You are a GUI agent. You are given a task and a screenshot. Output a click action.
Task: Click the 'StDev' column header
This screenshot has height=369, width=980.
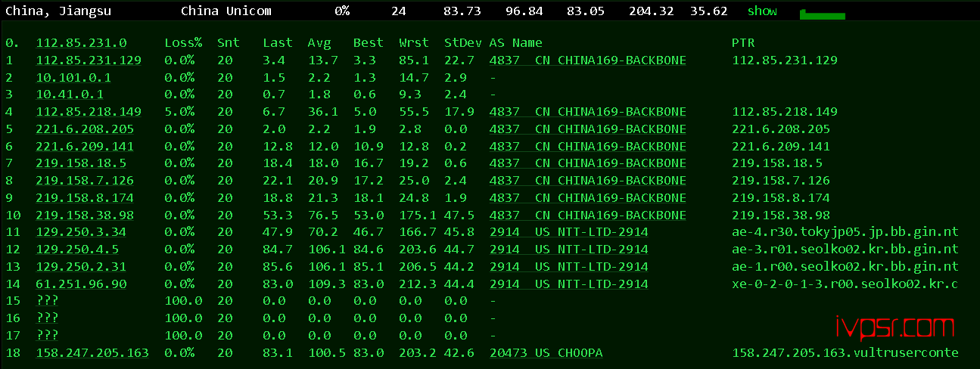[463, 43]
